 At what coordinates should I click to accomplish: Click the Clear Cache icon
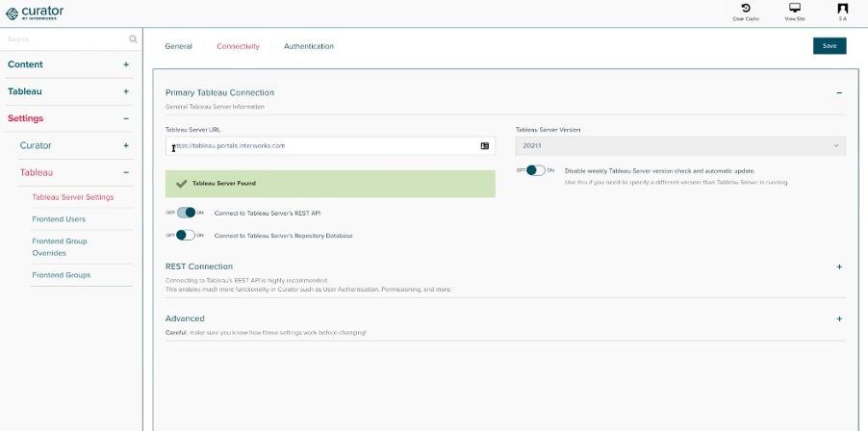(746, 9)
